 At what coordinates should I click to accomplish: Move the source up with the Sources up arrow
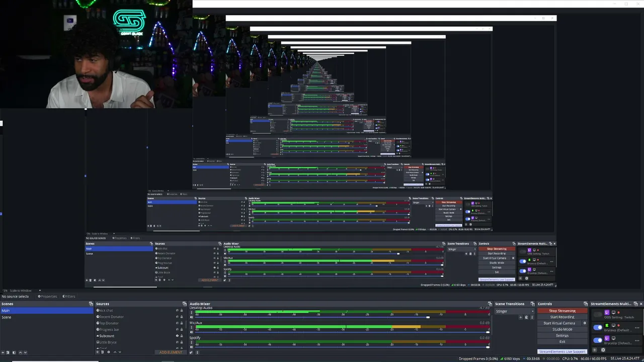coord(114,352)
